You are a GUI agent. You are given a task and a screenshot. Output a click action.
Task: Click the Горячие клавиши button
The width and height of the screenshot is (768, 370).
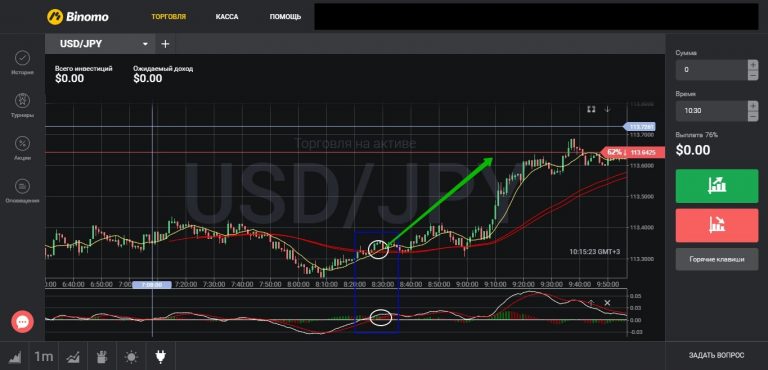[717, 259]
